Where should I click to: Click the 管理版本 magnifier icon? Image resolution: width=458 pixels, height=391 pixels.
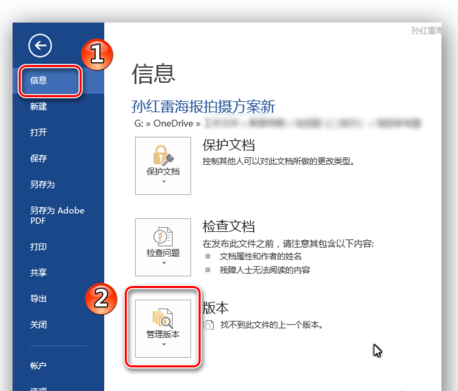[163, 318]
